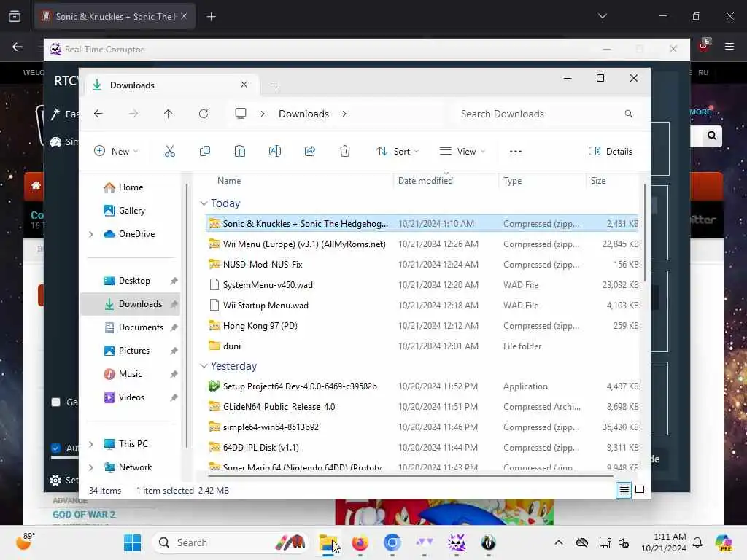Open File Explorer from the taskbar
Viewport: 747px width, 560px height.
328,542
